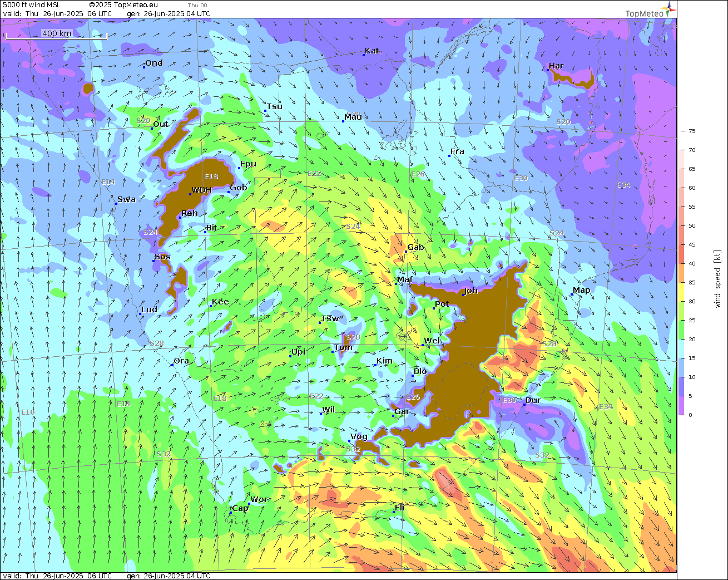Click the Pot city label
This screenshot has height=580, width=728.
point(442,304)
